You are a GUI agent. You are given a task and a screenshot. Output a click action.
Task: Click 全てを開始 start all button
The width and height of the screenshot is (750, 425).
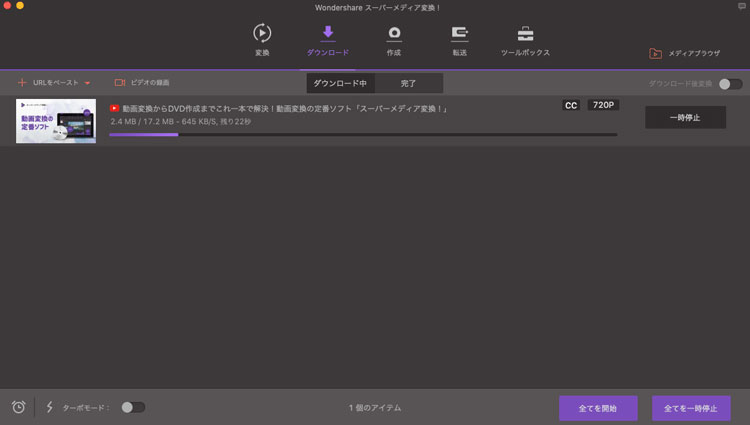pos(598,408)
